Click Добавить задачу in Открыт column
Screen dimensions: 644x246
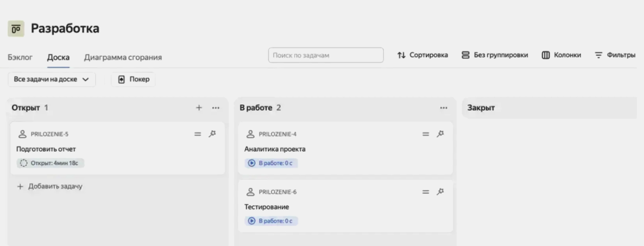(x=50, y=186)
